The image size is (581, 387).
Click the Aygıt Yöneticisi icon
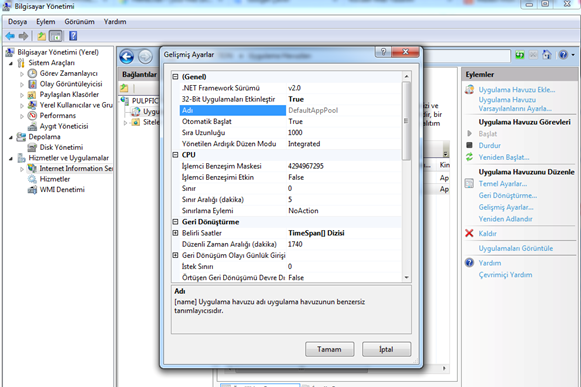[33, 126]
